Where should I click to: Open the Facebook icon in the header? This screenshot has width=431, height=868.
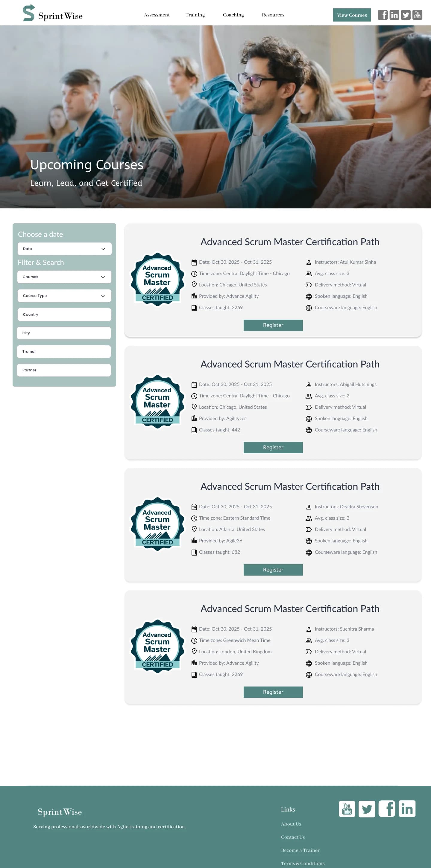click(383, 15)
